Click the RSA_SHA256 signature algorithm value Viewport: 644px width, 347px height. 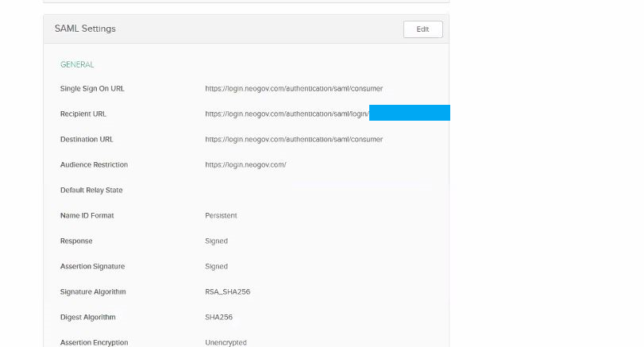click(x=227, y=291)
